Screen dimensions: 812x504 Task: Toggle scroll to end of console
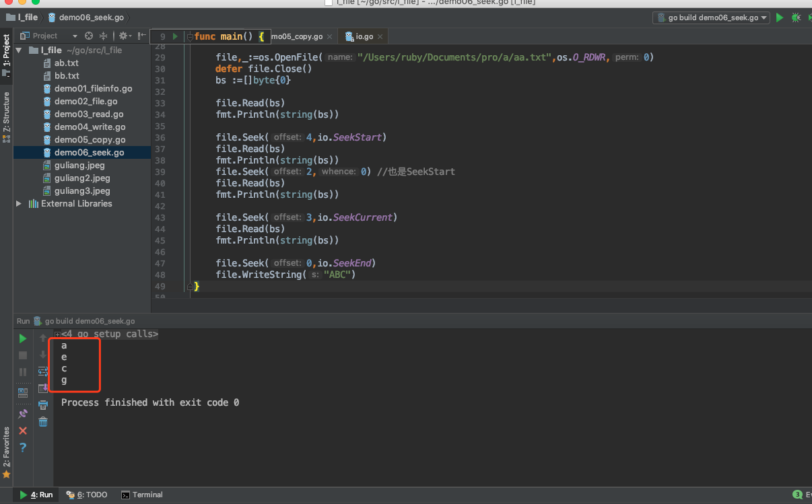pos(43,388)
